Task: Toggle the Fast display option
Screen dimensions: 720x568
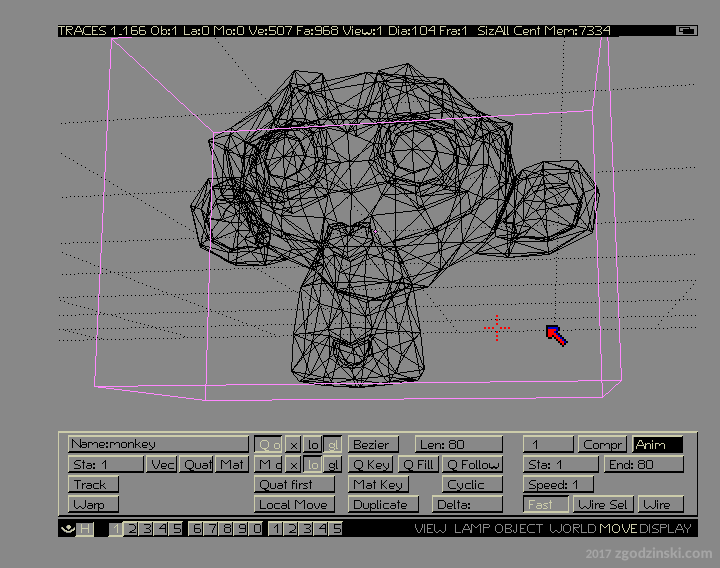Action: (546, 505)
